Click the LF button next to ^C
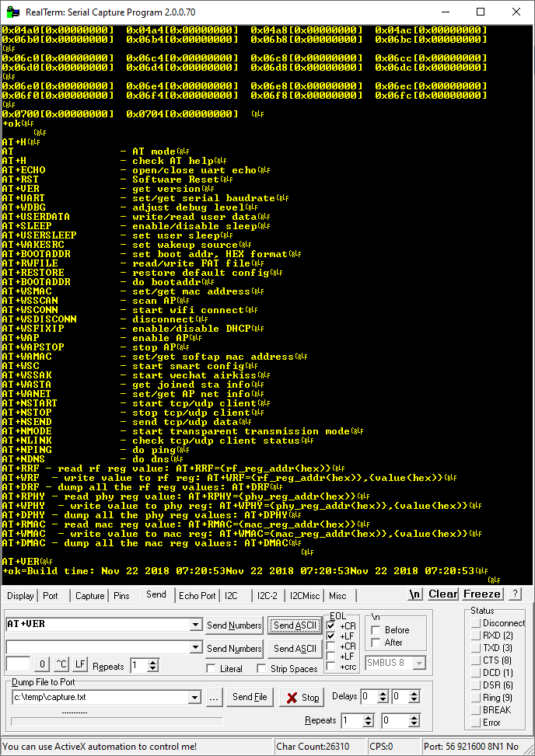Viewport: 535px width, 756px height. point(80,664)
